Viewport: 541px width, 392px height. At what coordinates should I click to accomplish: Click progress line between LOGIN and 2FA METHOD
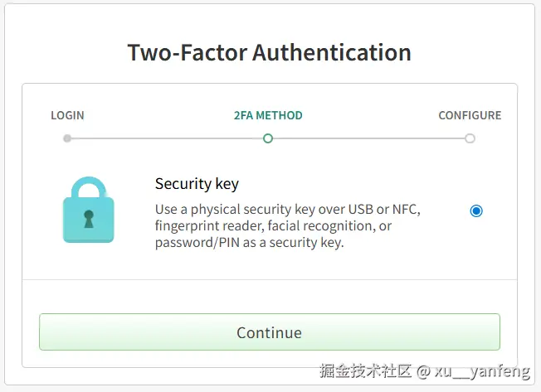166,138
